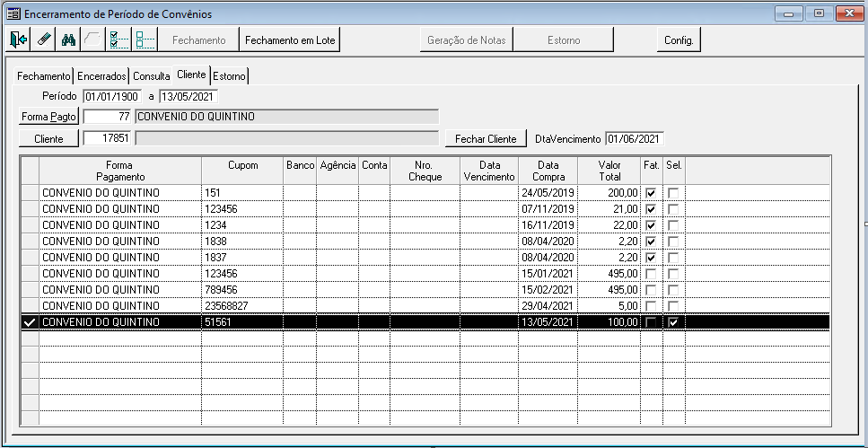Click the select all checkboxes icon
Screen dimensions: 868x448
(x=119, y=40)
